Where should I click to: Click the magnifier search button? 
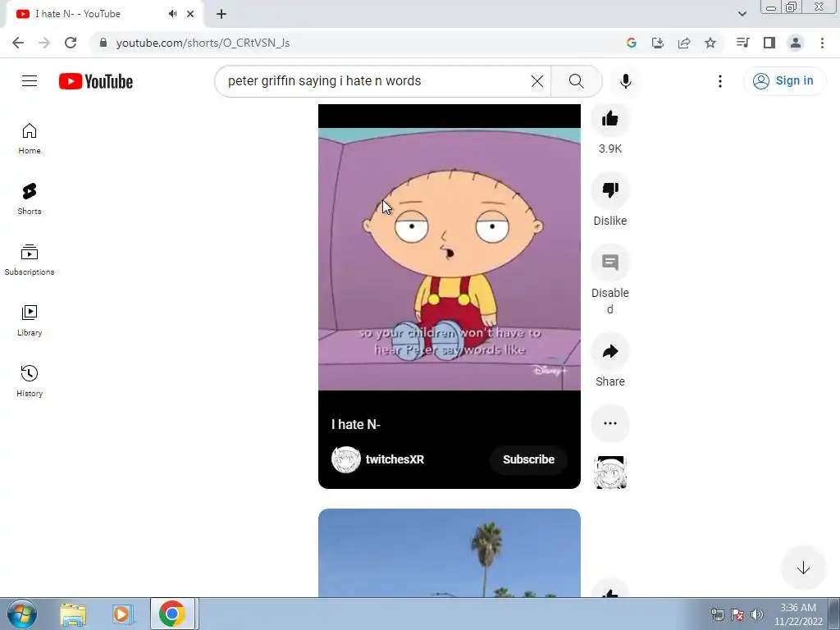coord(577,81)
